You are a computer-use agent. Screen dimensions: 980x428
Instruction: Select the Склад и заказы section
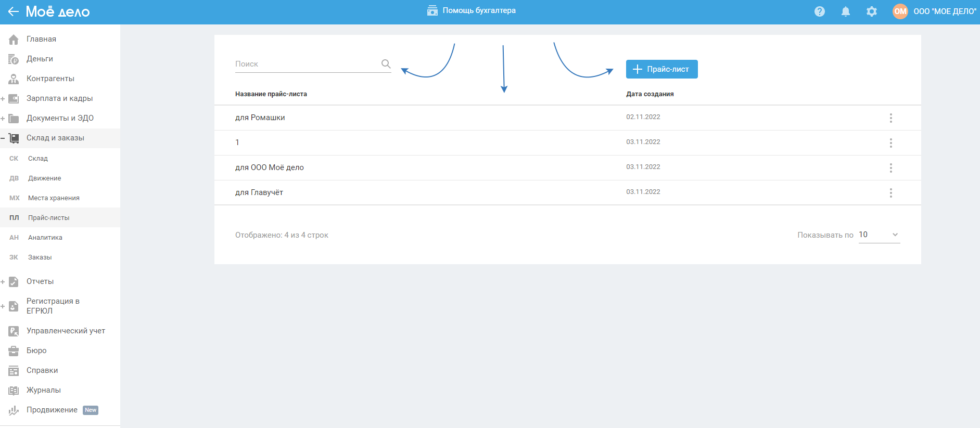tap(55, 138)
